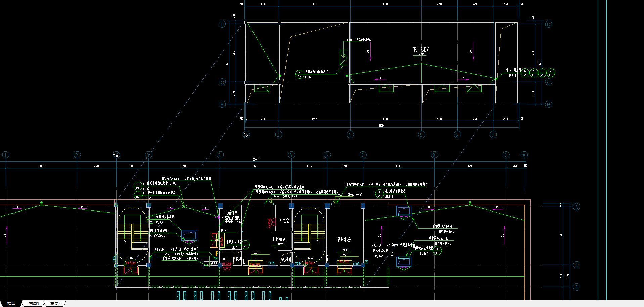
Task: Select grid bubble C on upper plan's left
Action: point(222,82)
